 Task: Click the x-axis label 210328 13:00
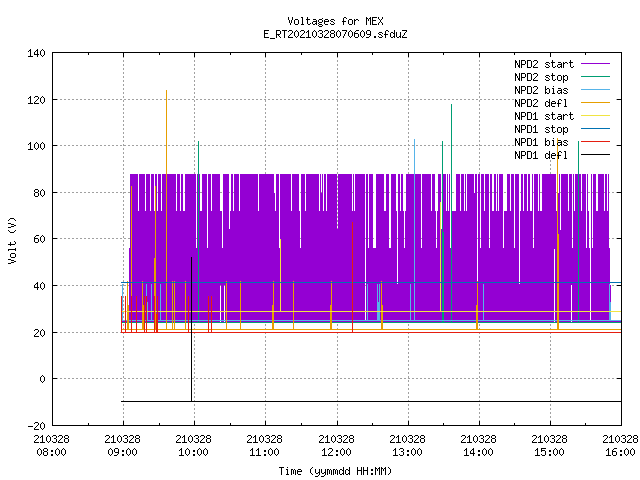point(407,445)
